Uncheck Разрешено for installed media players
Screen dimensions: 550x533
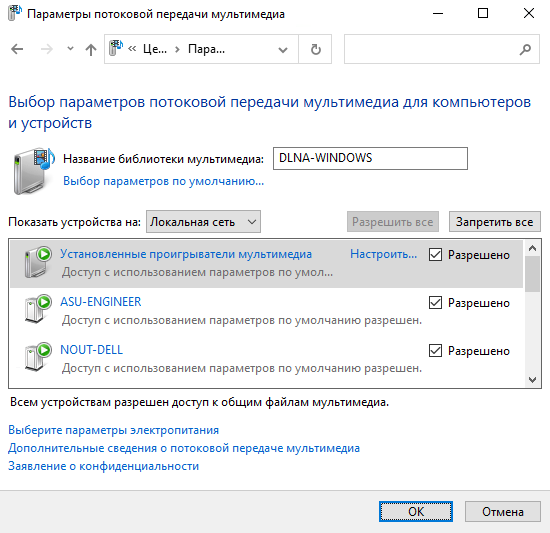pyautogui.click(x=435, y=255)
